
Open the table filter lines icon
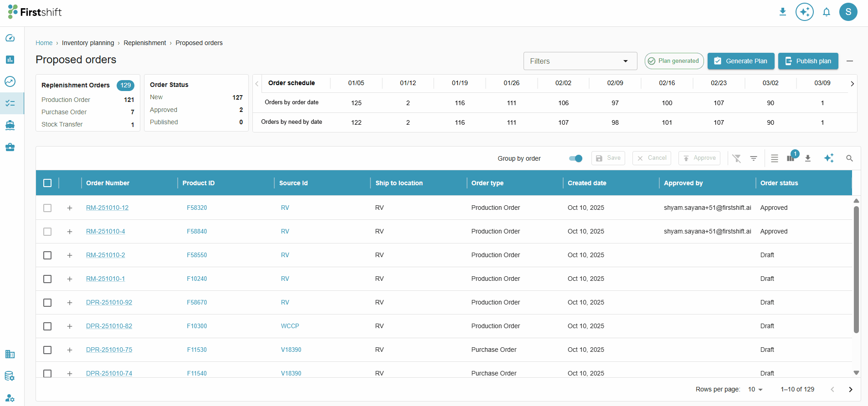754,158
